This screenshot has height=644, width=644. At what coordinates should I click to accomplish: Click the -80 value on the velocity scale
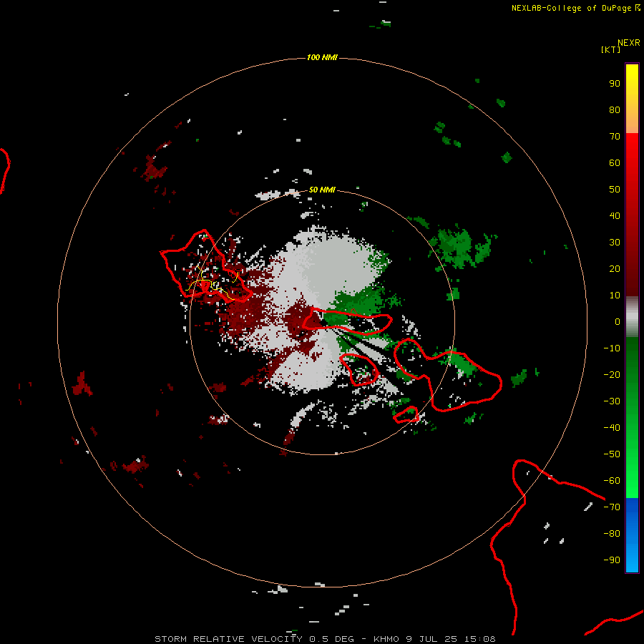point(612,534)
